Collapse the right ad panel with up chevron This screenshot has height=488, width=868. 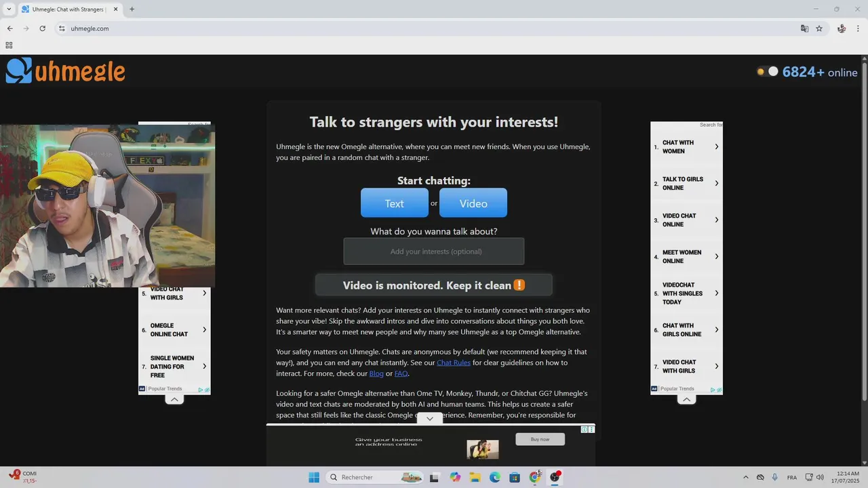click(686, 400)
